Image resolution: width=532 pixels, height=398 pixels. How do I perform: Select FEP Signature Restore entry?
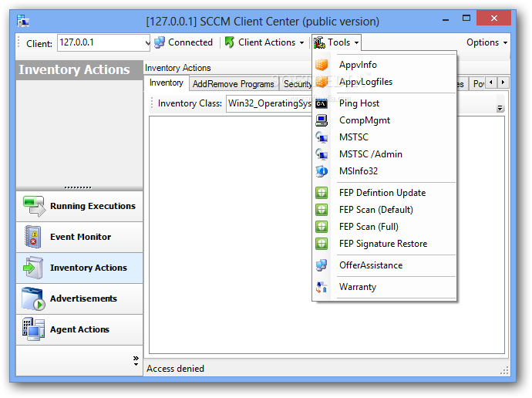(x=383, y=244)
